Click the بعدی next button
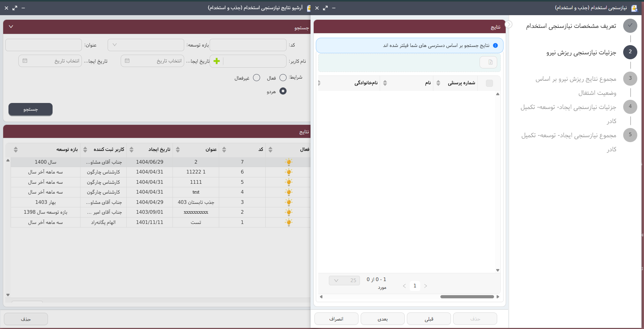Screen dimensions: 644x329 click(x=383, y=319)
